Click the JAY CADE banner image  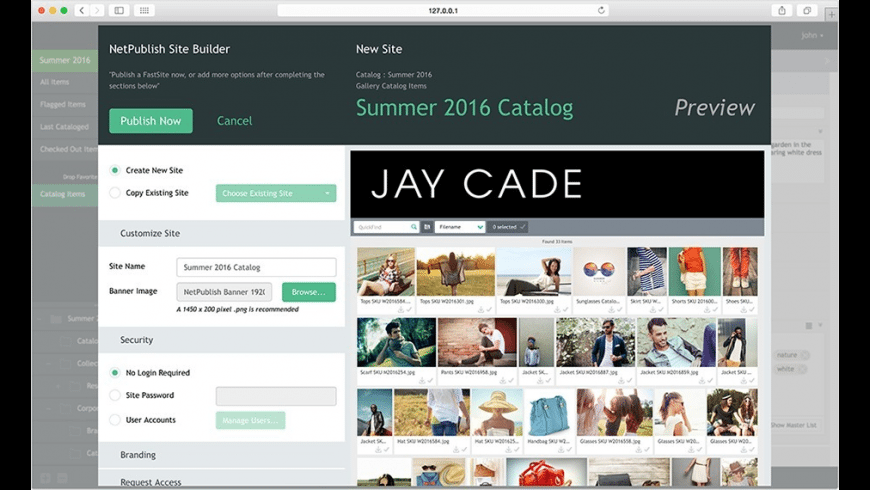point(557,184)
